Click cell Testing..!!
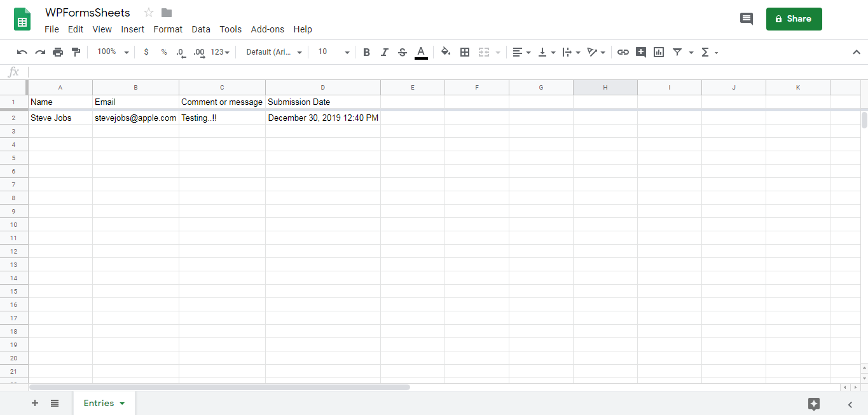 coord(222,118)
